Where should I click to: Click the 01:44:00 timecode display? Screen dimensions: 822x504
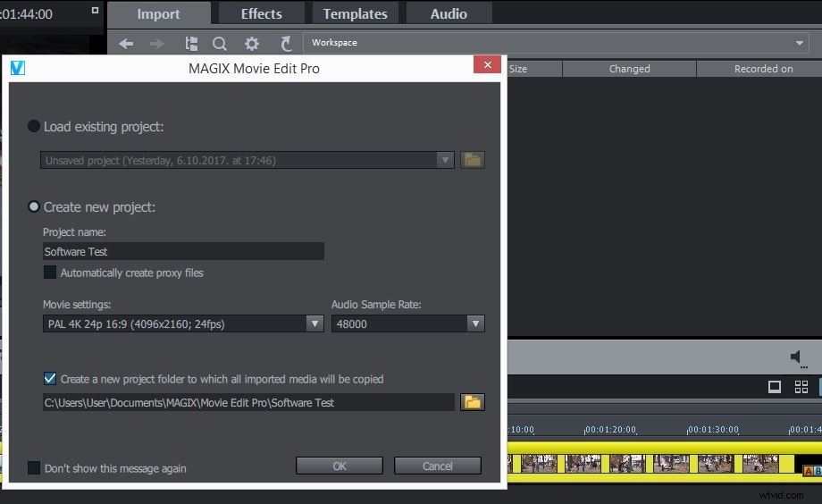click(26, 14)
